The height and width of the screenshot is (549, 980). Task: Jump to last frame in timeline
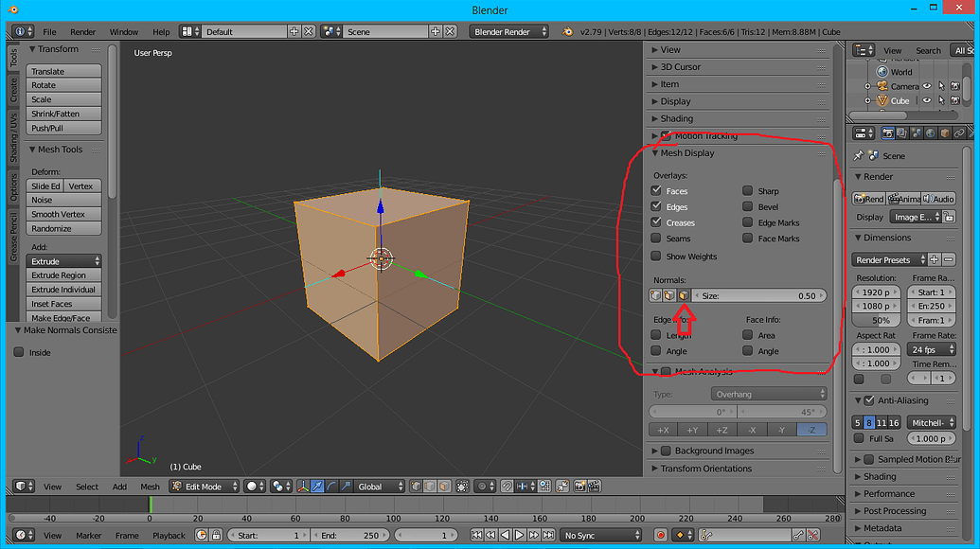(x=548, y=535)
